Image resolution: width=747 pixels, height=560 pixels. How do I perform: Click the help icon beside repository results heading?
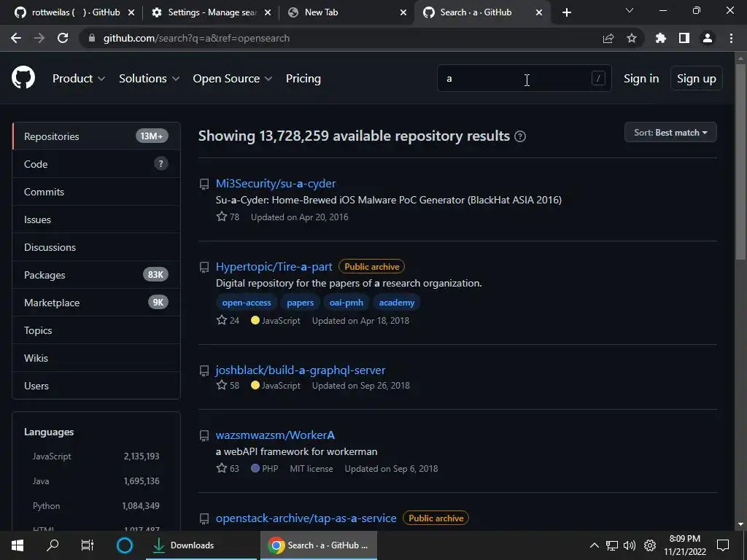pos(520,136)
